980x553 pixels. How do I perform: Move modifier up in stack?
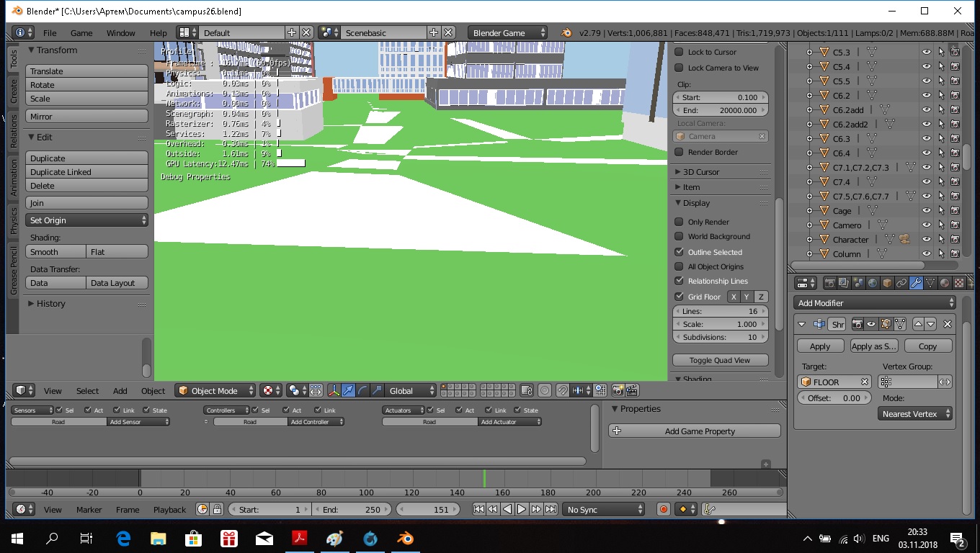(x=919, y=324)
